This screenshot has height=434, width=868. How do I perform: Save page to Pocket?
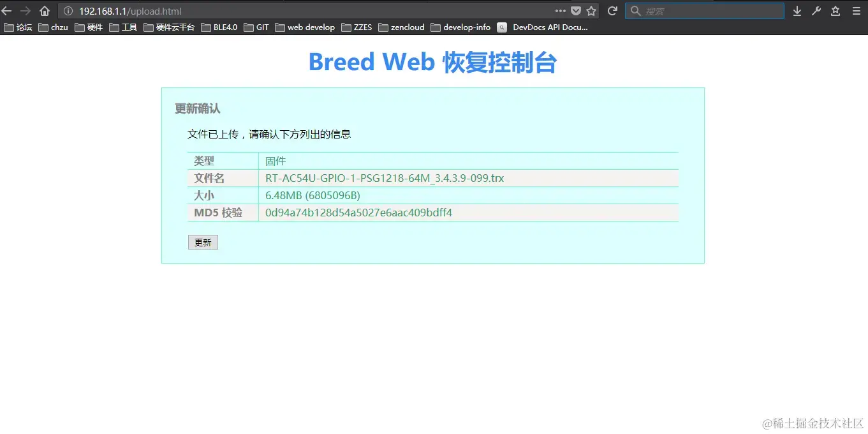576,10
